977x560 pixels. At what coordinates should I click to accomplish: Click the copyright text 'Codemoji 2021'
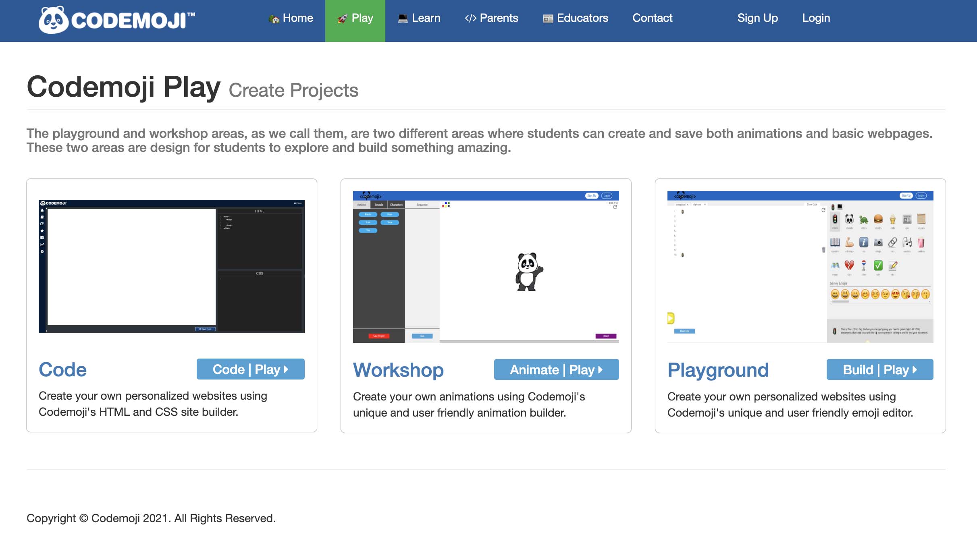click(129, 518)
